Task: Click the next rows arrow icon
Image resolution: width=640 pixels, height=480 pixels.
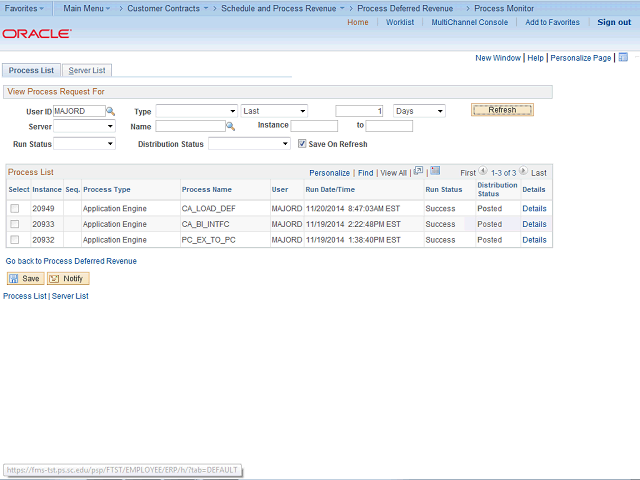Action: (523, 172)
